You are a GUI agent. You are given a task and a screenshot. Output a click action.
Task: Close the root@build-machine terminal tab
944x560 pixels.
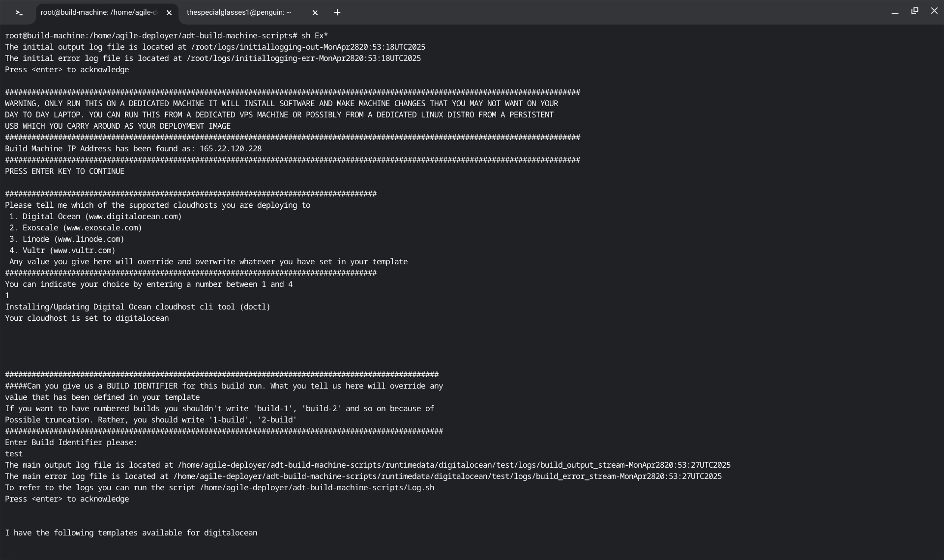click(169, 13)
